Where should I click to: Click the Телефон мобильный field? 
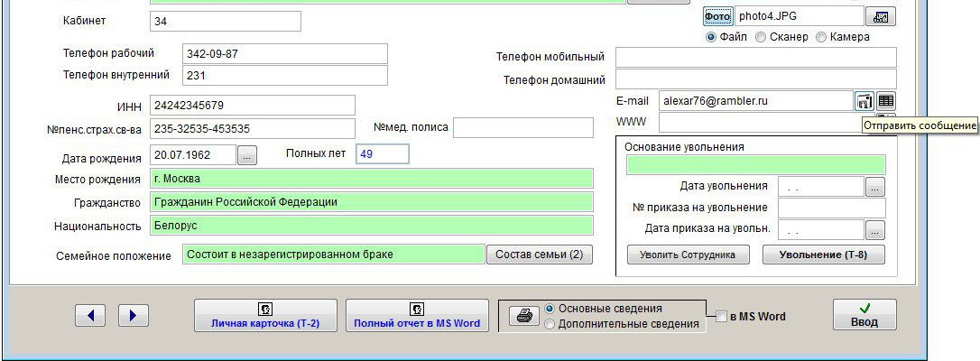755,57
